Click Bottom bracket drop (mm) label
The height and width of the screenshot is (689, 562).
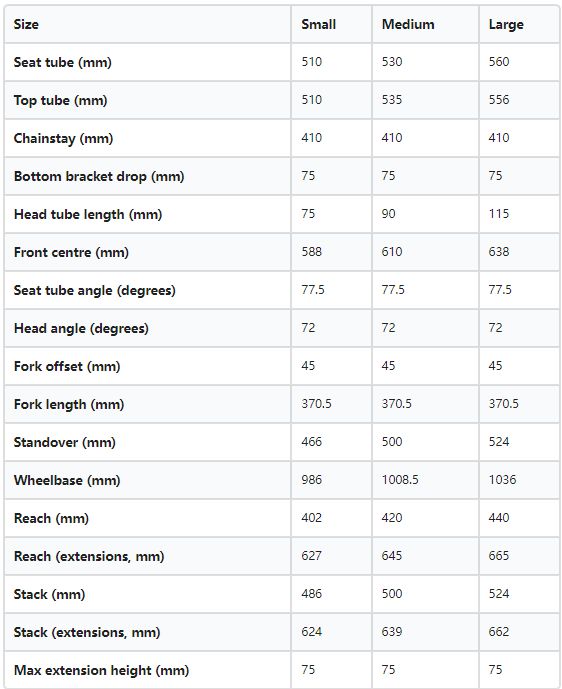pyautogui.click(x=99, y=176)
